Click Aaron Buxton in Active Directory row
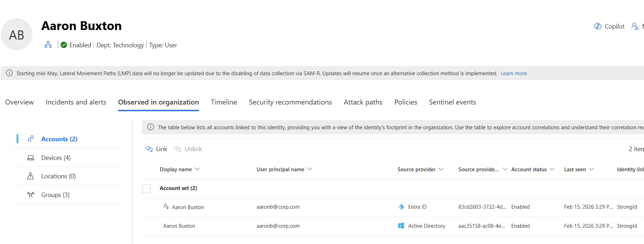Image resolution: width=644 pixels, height=244 pixels. point(179,226)
